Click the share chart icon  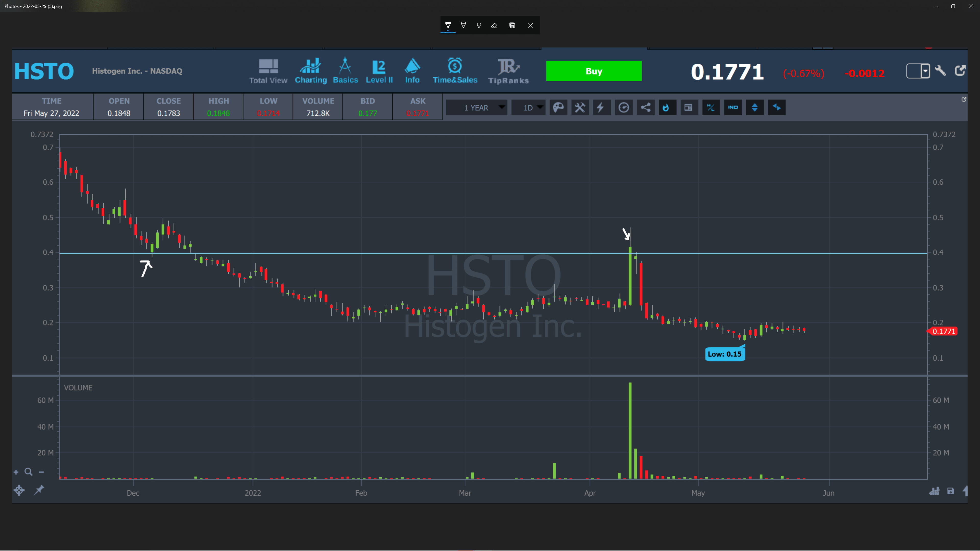coord(646,108)
